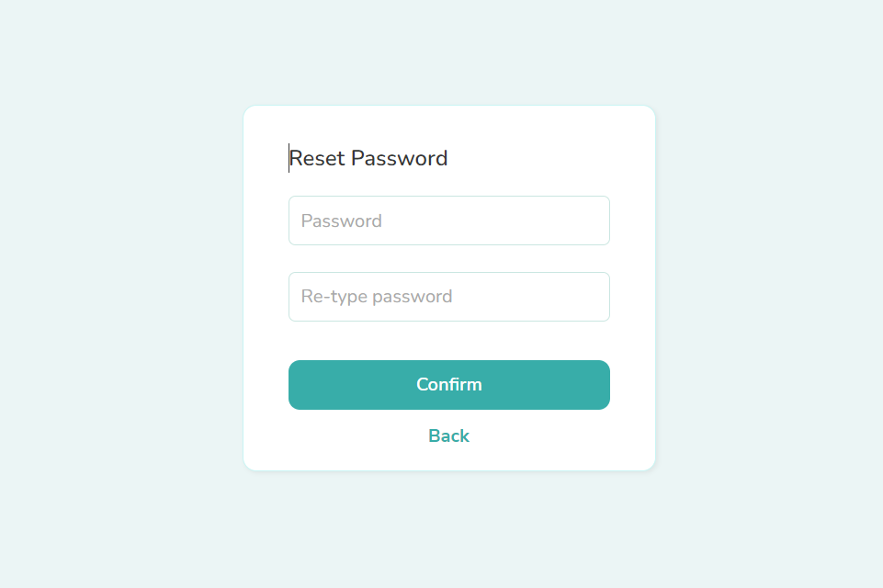883x588 pixels.
Task: Click the word Reset in the heading
Action: click(317, 159)
